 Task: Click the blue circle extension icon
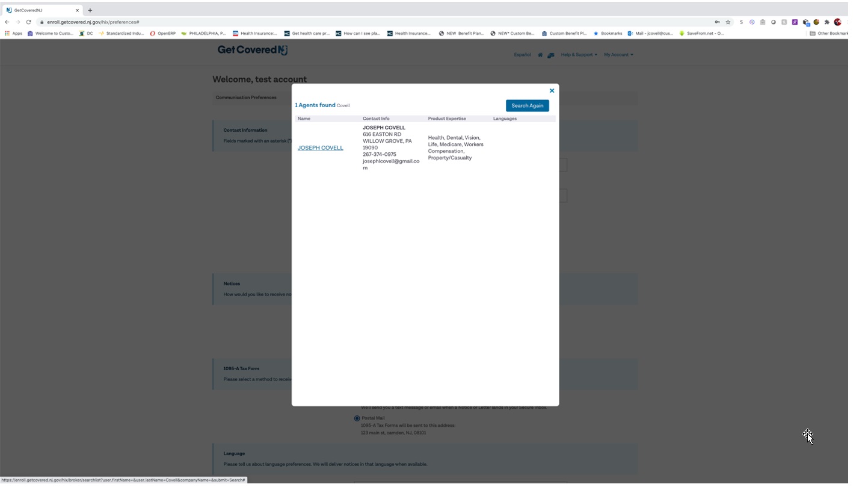coord(752,22)
